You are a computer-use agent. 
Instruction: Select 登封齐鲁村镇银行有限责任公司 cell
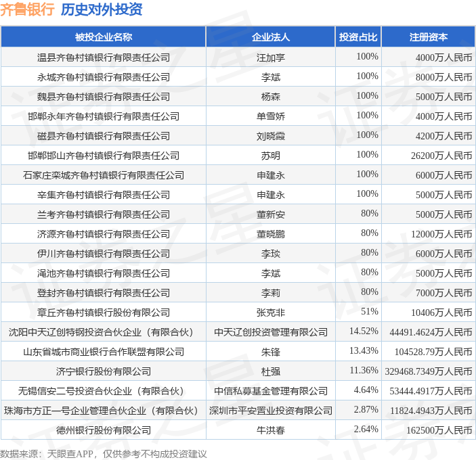coord(103,293)
